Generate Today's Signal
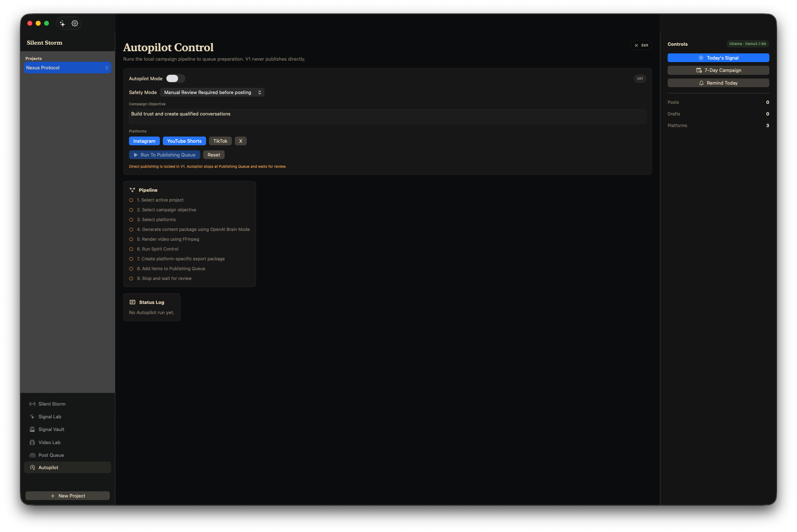 pos(718,58)
